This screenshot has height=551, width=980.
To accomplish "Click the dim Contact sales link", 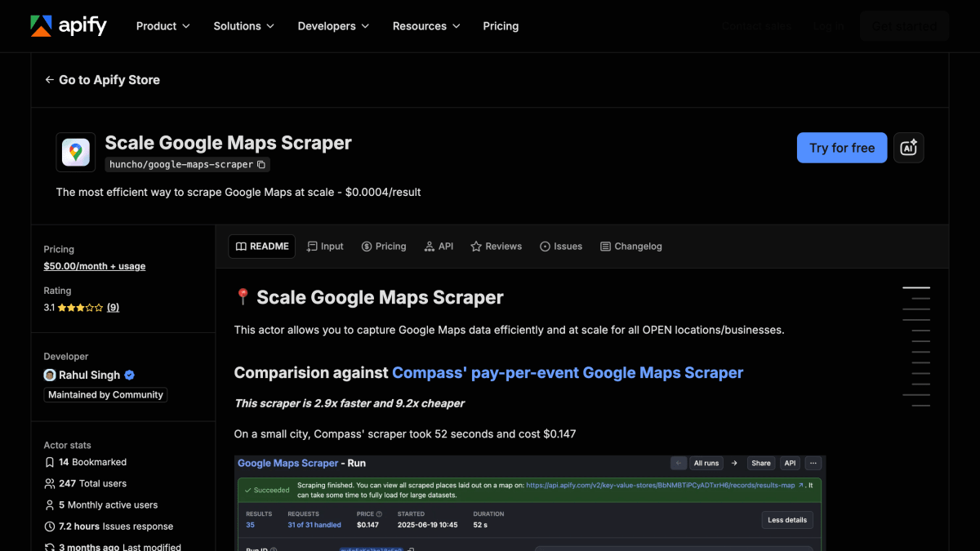I will pos(756,26).
